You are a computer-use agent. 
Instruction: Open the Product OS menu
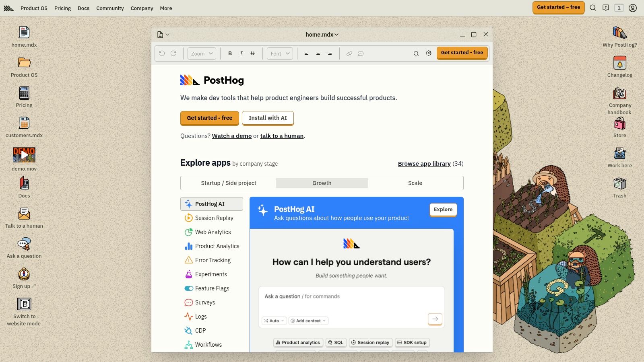tap(34, 8)
